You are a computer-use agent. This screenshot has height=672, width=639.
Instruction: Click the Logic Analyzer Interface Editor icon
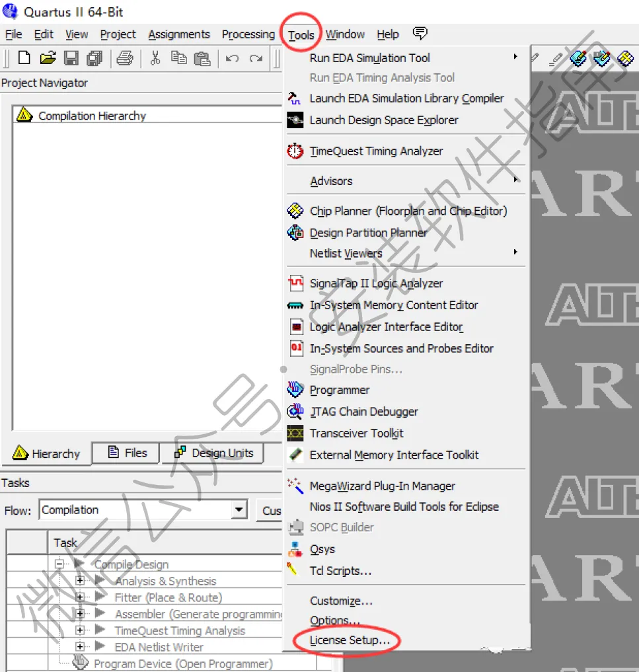pos(296,326)
